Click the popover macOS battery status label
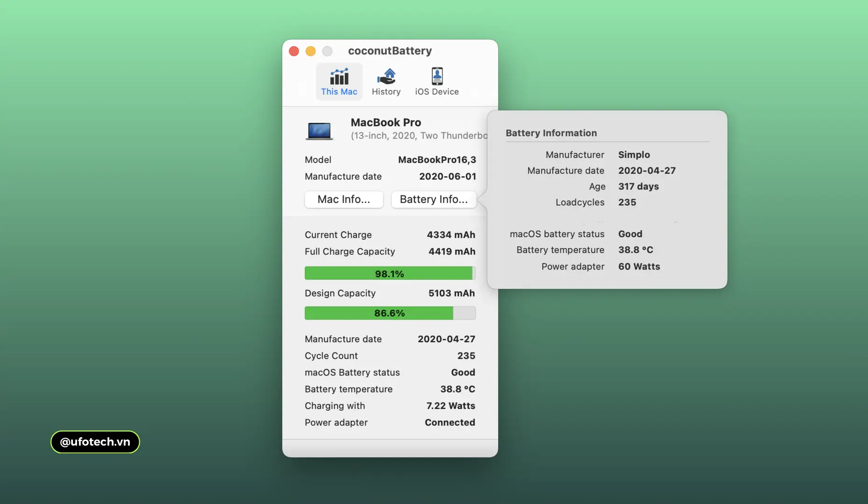The width and height of the screenshot is (868, 504). [x=557, y=234]
